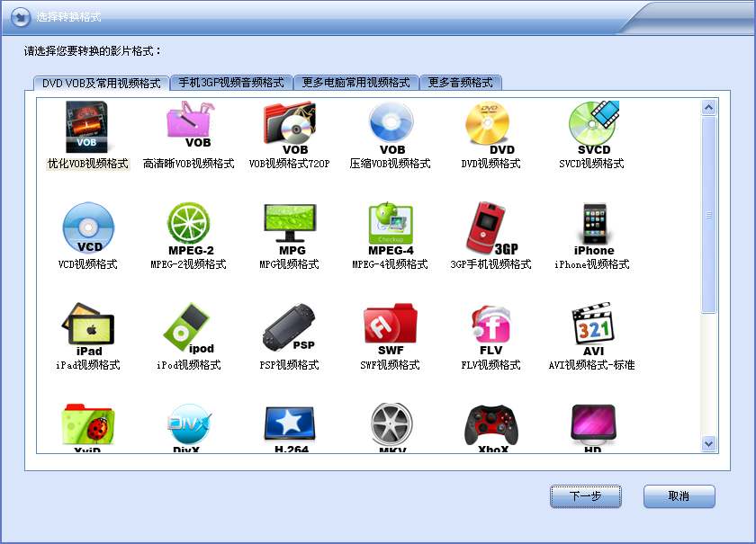Click the 取消 button
756x544 pixels.
(679, 496)
